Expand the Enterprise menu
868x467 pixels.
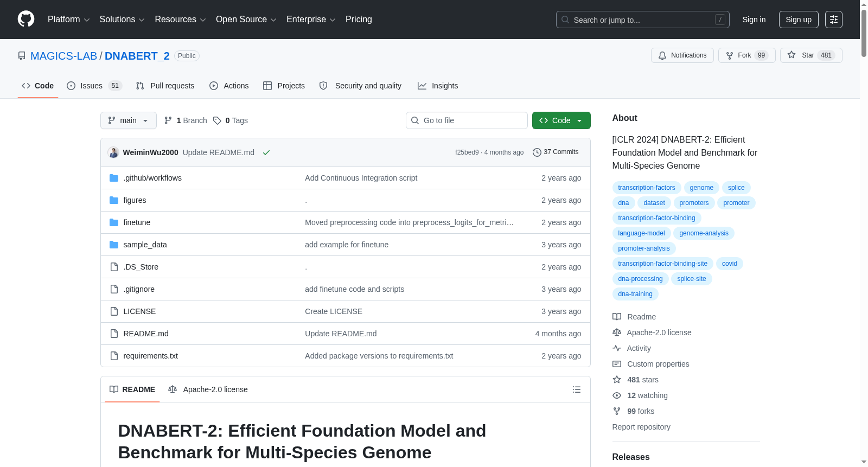coord(311,20)
